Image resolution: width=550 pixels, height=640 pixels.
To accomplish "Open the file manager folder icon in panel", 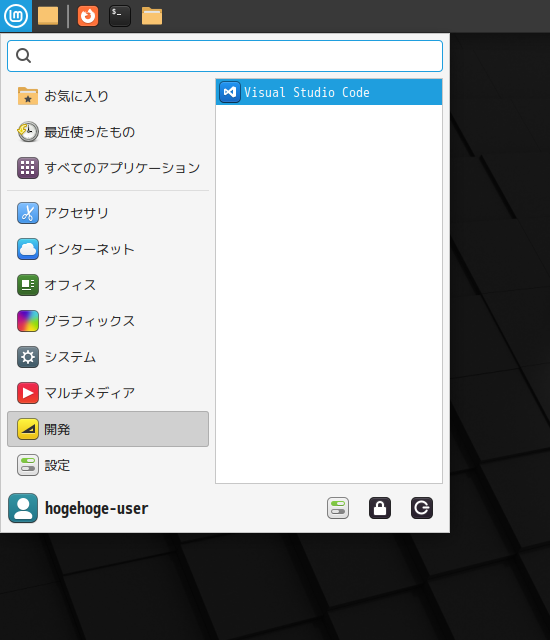I will click(x=152, y=16).
